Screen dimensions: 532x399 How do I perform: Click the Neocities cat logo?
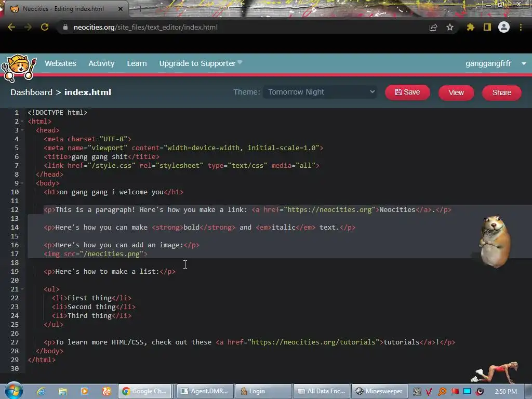[19, 68]
